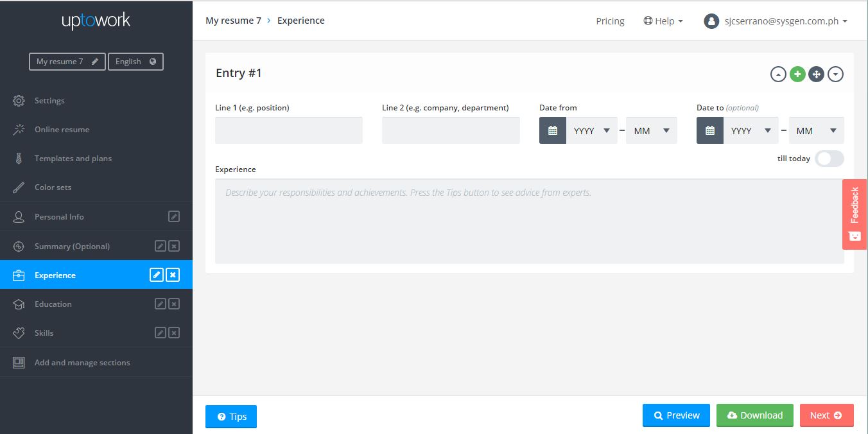Click the Experience breadcrumb text
The height and width of the screenshot is (434, 868).
coord(301,21)
